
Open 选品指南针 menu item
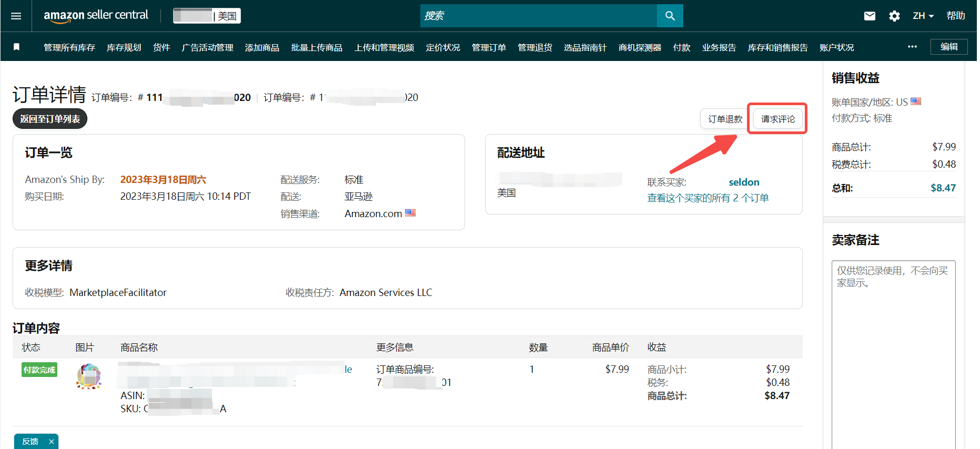(585, 47)
